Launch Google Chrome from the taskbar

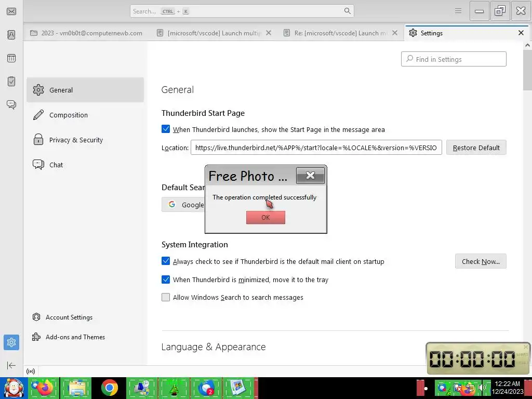[x=109, y=388]
